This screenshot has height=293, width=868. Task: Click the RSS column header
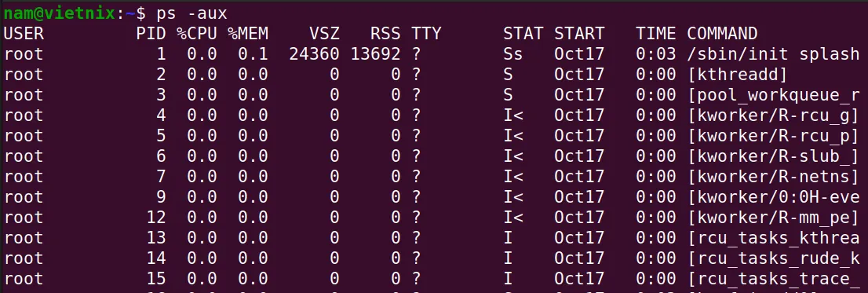point(385,34)
